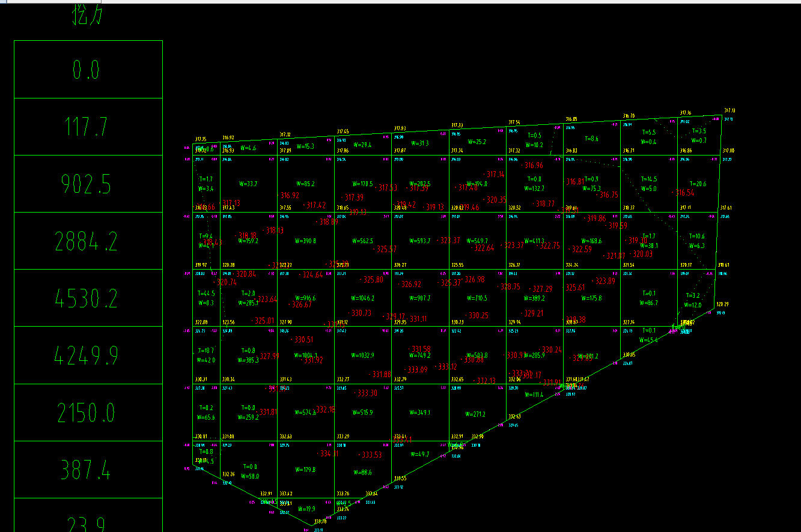Pick the W=907.7 grid label

tap(419, 298)
